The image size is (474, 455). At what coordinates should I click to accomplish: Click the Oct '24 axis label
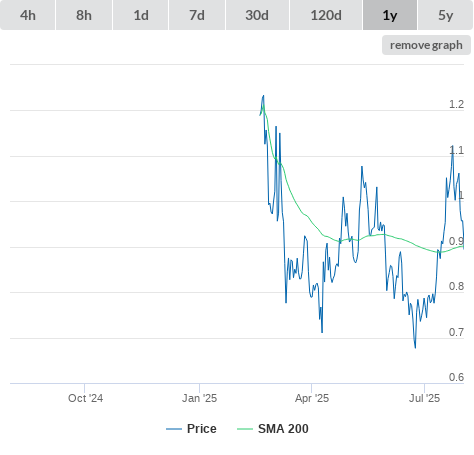point(85,398)
